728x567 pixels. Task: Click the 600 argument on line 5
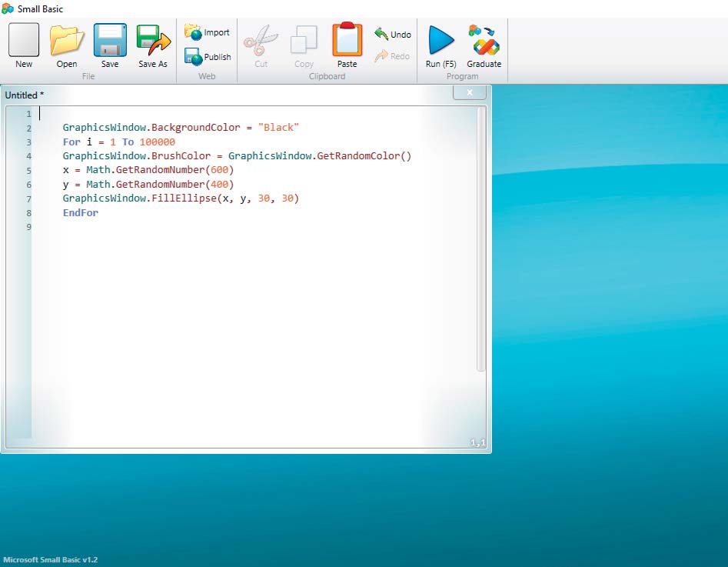click(220, 169)
